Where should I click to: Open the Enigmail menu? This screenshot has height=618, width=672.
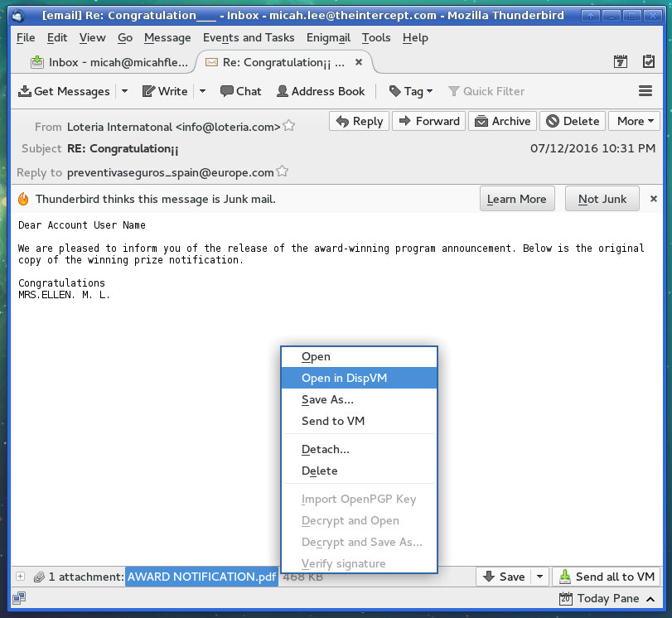point(328,38)
